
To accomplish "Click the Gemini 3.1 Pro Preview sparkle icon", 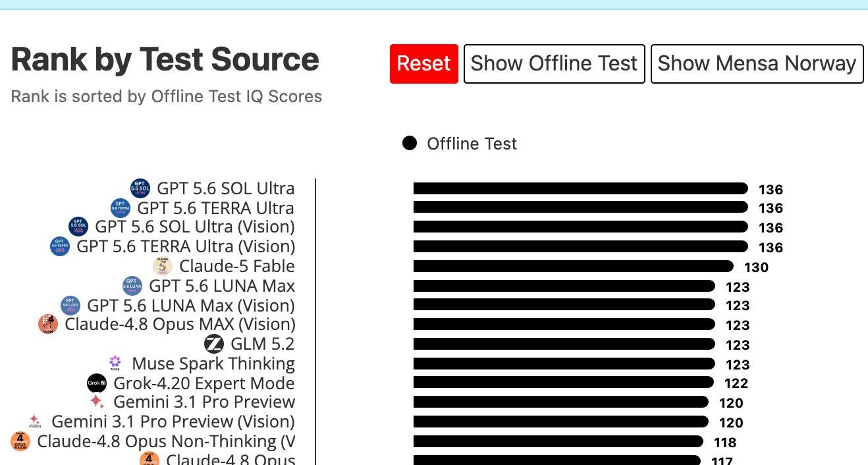I will (x=97, y=402).
